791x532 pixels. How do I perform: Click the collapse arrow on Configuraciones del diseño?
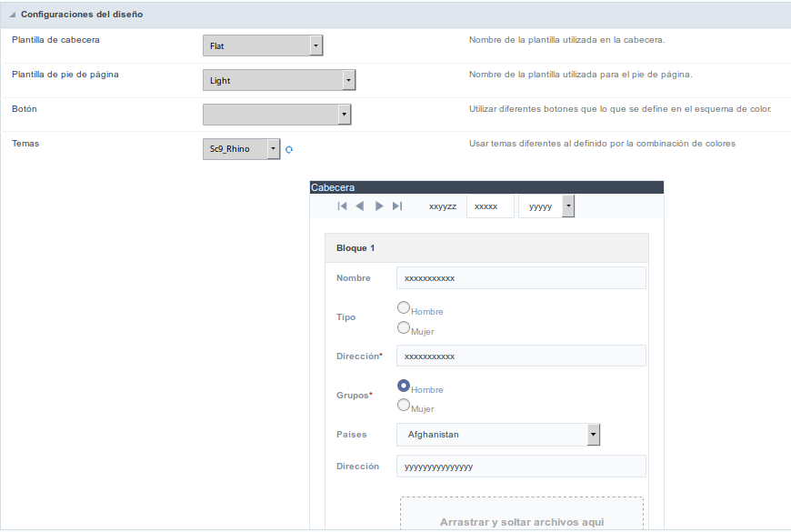[x=11, y=15]
